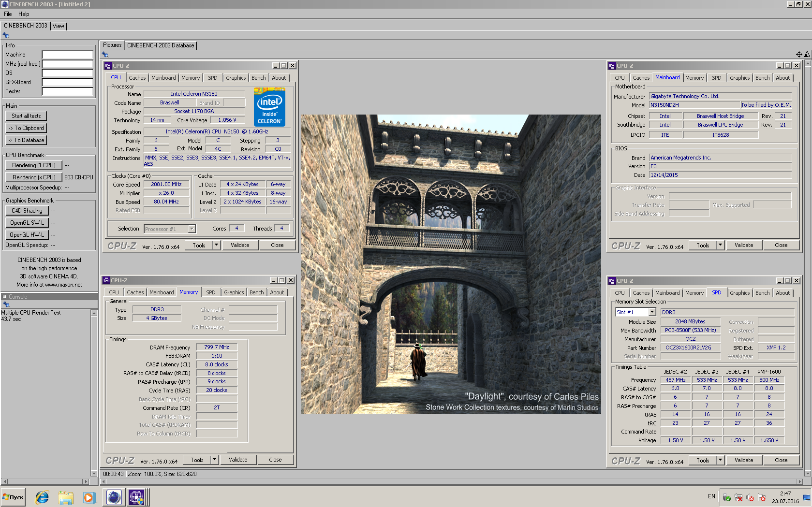Click the volume tray icon

pos(750,497)
